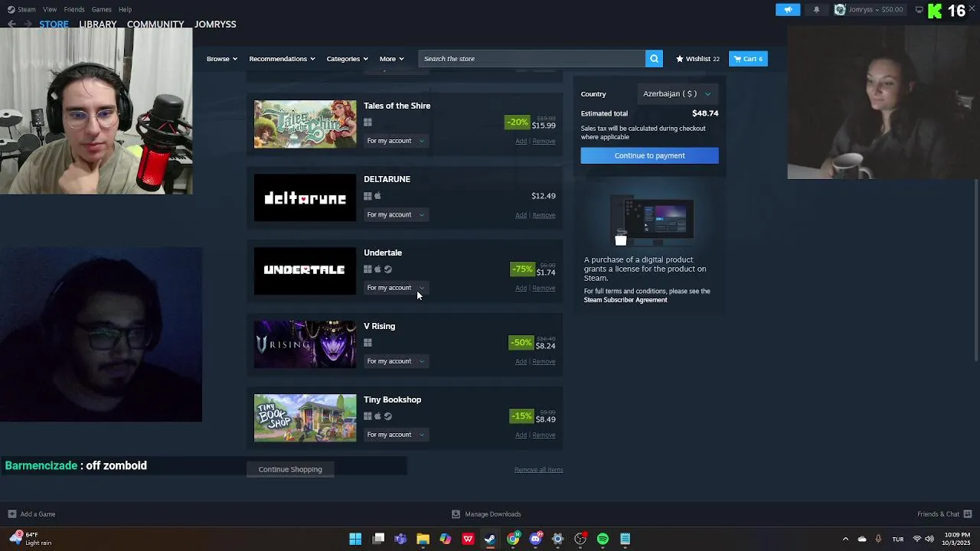980x551 pixels.
Task: Open the Undertale game thumbnail
Action: [x=305, y=270]
